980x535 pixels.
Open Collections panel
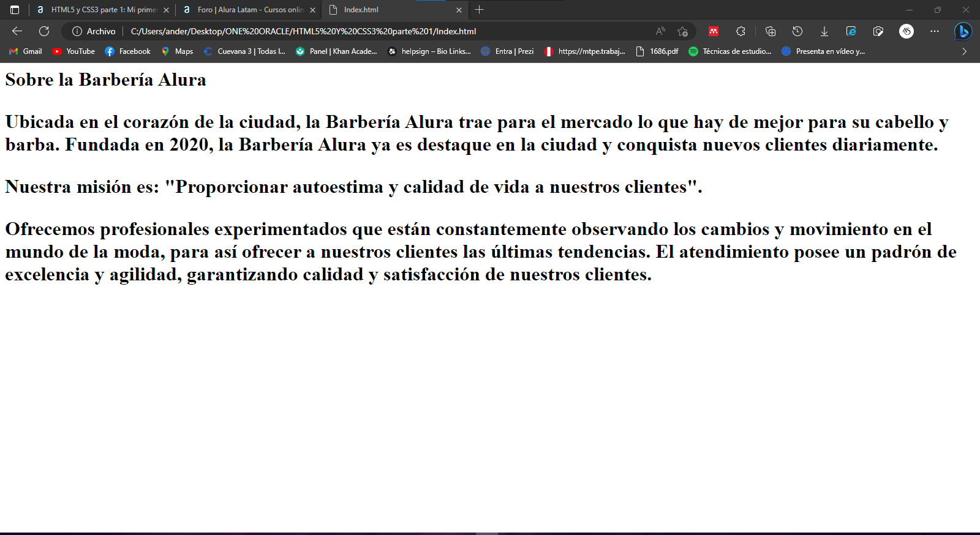pos(771,31)
